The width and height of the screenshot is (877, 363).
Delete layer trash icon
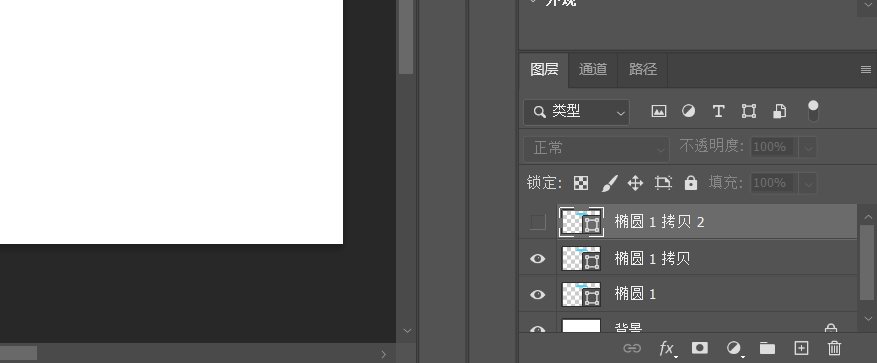coord(834,348)
